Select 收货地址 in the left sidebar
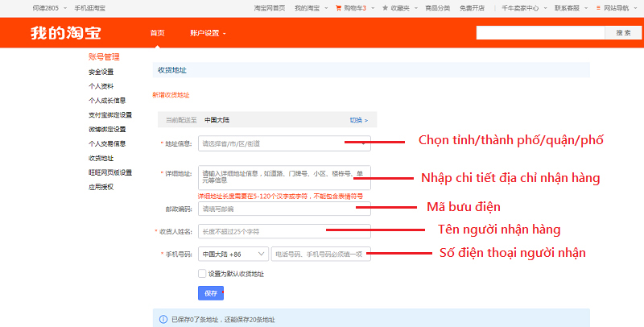The image size is (644, 327). click(101, 158)
